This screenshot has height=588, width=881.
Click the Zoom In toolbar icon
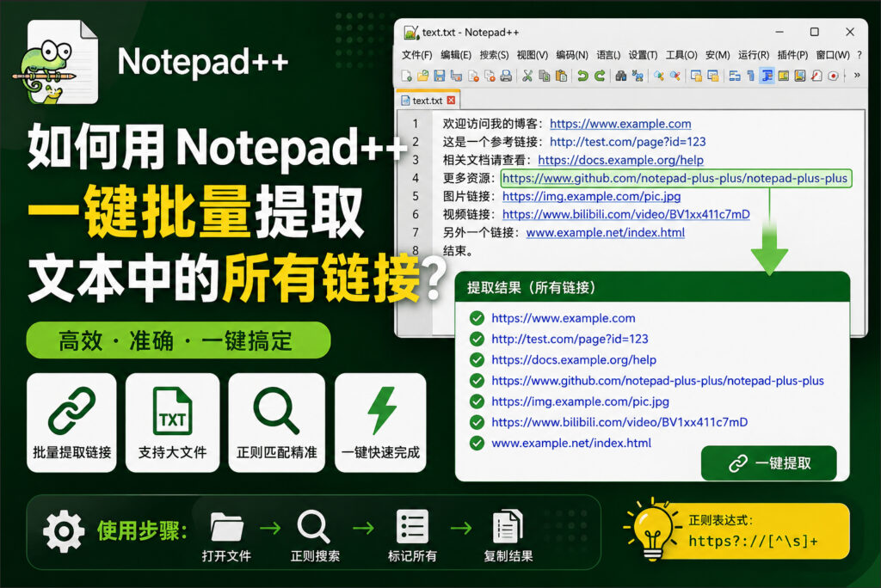658,76
